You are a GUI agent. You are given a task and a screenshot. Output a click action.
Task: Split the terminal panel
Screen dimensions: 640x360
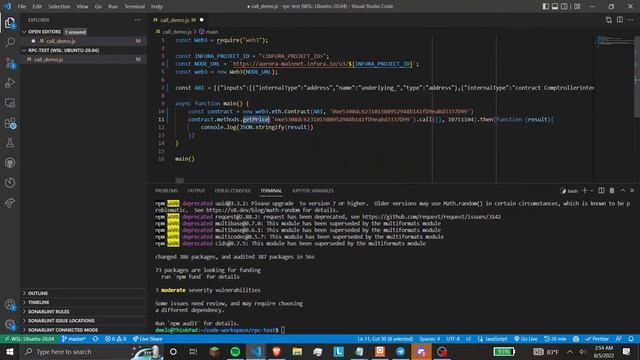[x=601, y=191]
